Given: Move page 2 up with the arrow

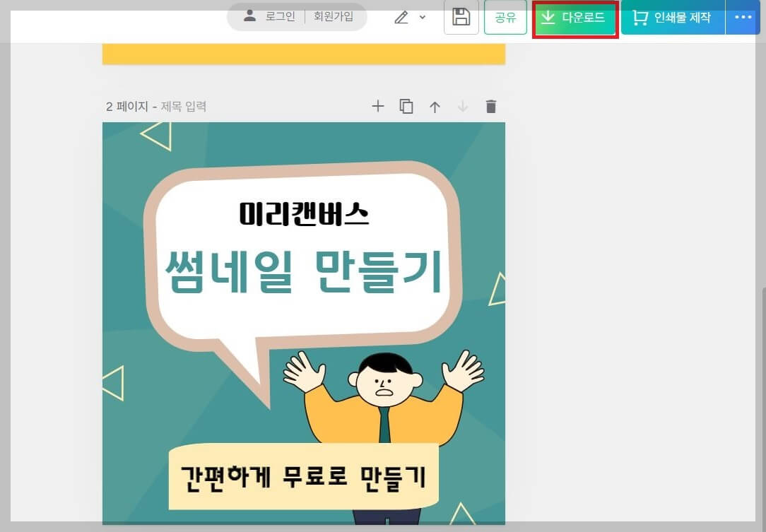Looking at the screenshot, I should point(435,107).
